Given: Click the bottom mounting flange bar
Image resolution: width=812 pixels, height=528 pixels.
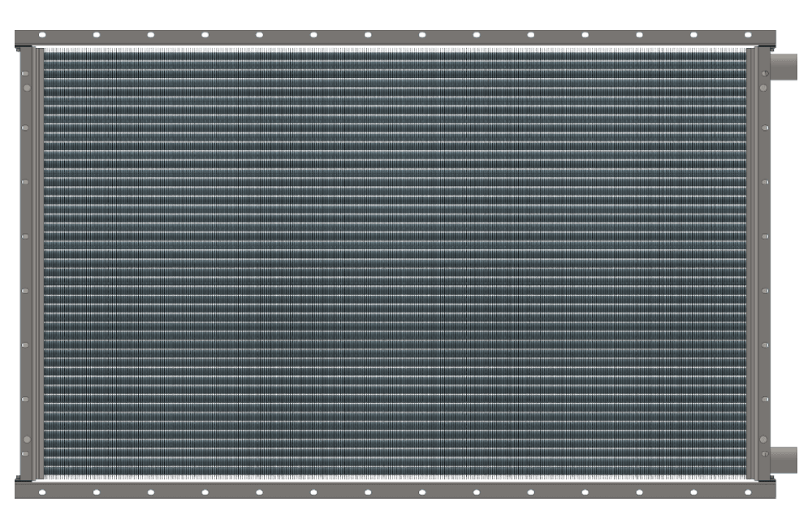Looking at the screenshot, I should (395, 489).
